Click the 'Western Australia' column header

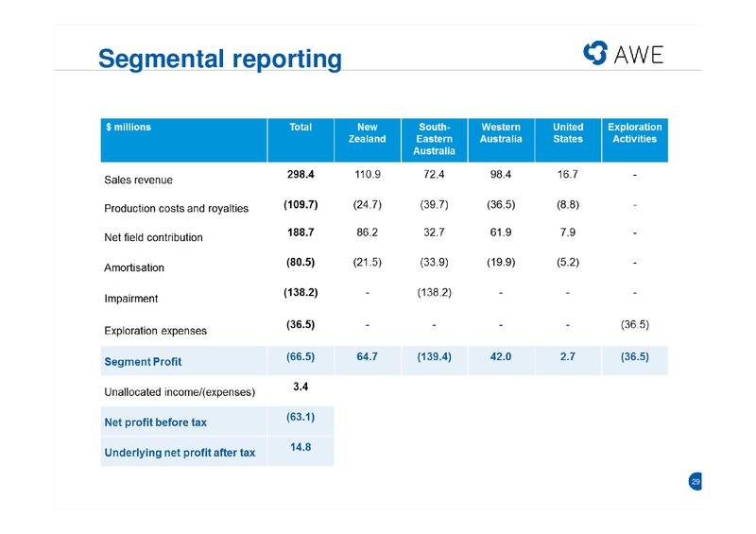pos(501,140)
